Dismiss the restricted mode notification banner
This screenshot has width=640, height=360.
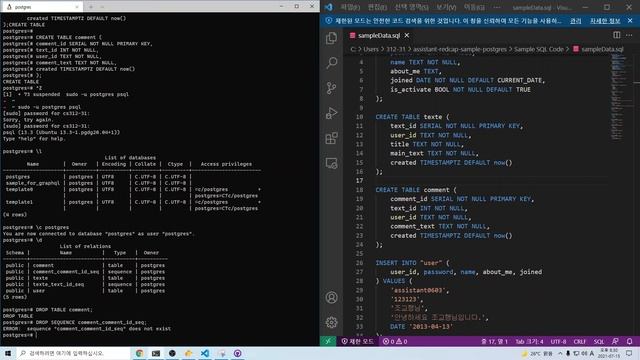pos(630,20)
